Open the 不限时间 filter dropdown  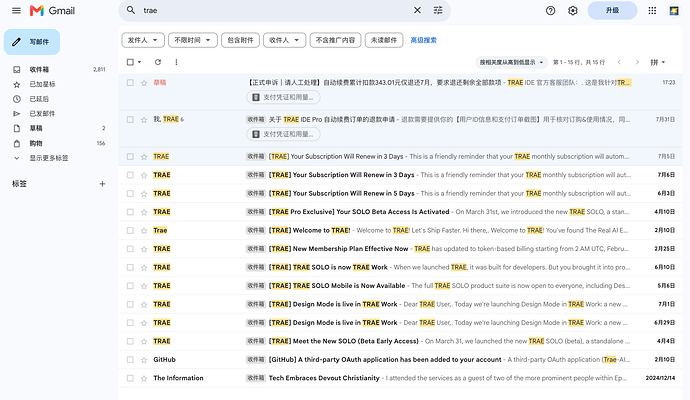tap(192, 40)
